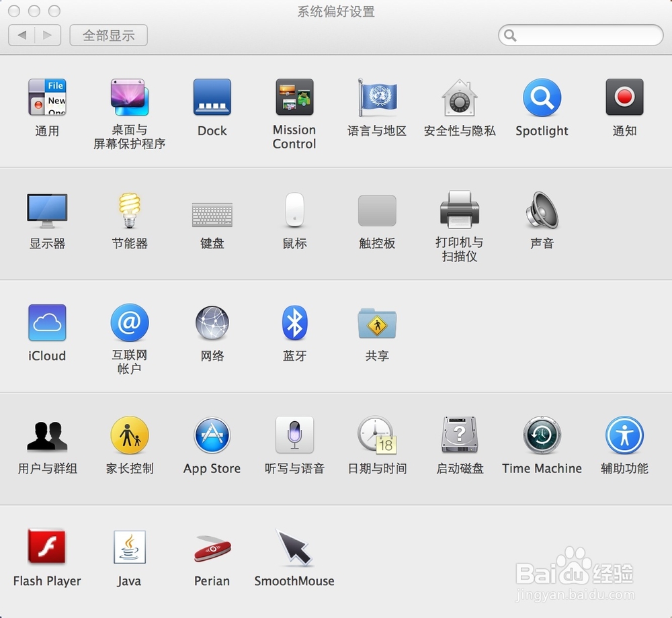The image size is (672, 618).
Task: Open 鼠标 (Mouse) preferences
Action: click(x=294, y=210)
